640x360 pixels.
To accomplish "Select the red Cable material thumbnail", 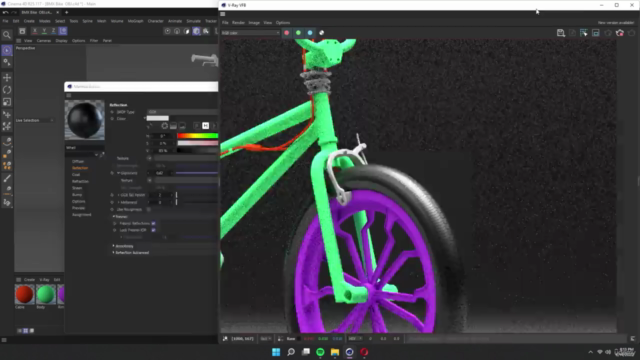I will coord(24,294).
